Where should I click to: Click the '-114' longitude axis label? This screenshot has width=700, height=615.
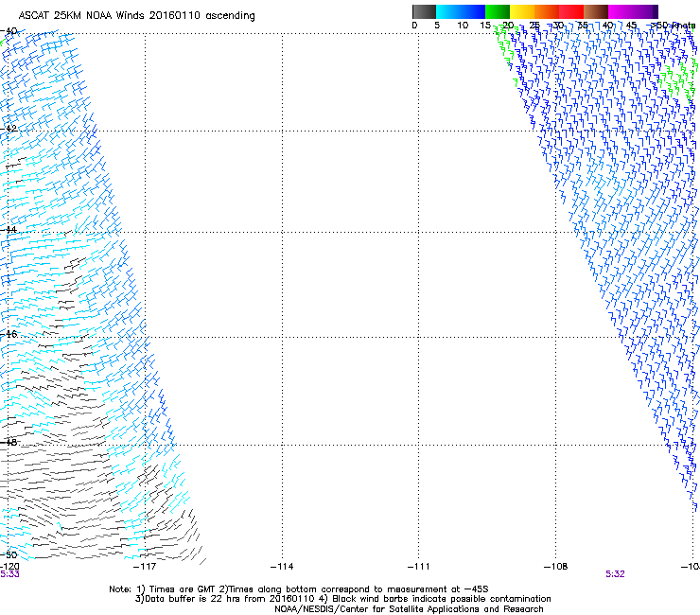click(x=282, y=567)
